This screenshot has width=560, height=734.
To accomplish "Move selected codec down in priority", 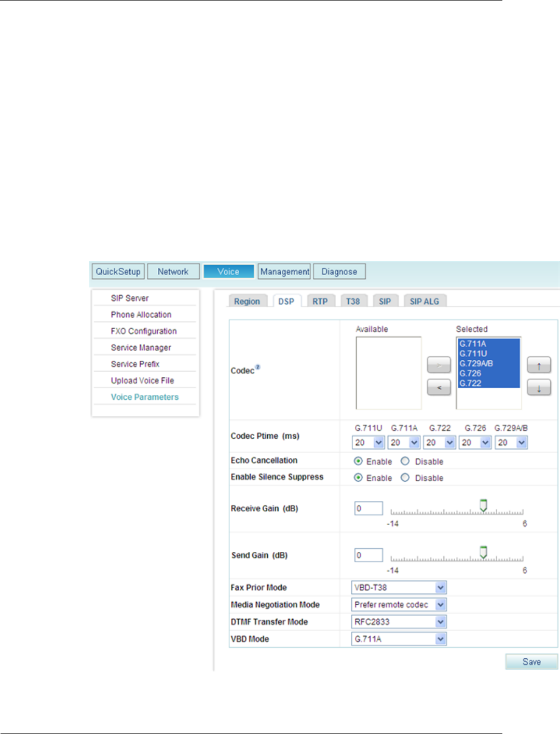I will [x=539, y=387].
